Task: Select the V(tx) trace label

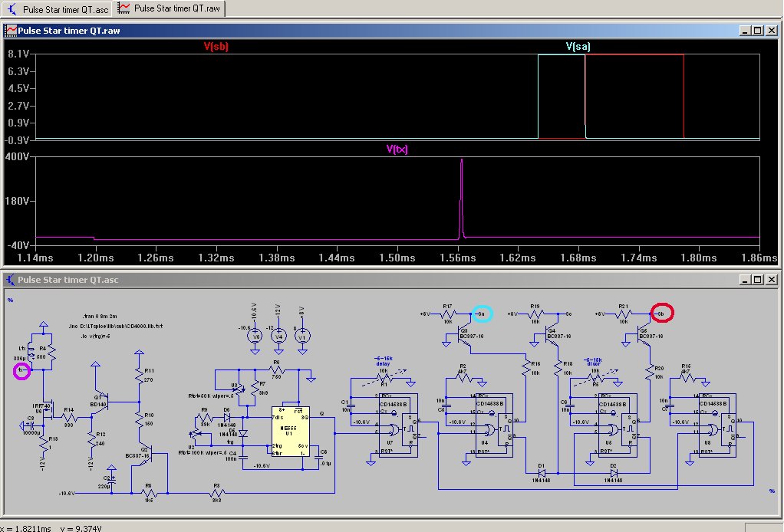Action: point(397,149)
